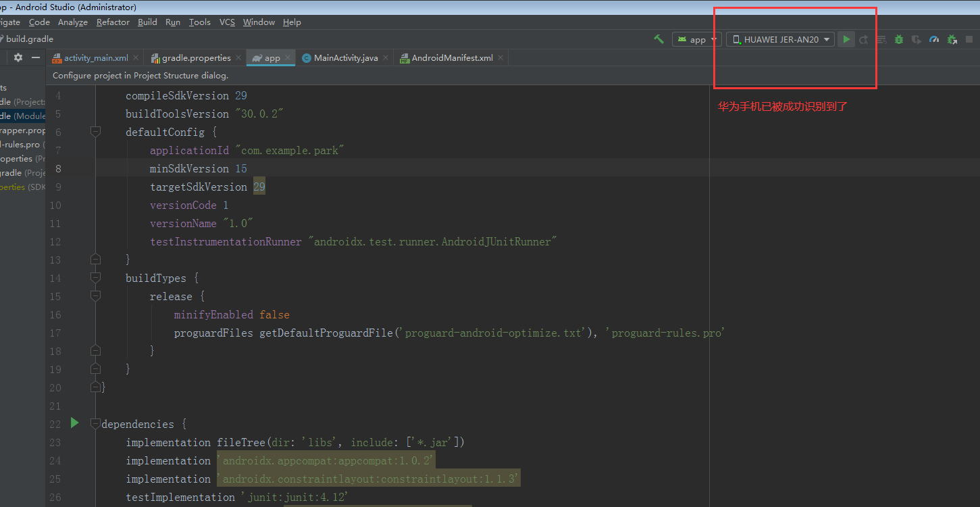
Task: Select proguard-rules.pro row in project tree
Action: pyautogui.click(x=22, y=145)
